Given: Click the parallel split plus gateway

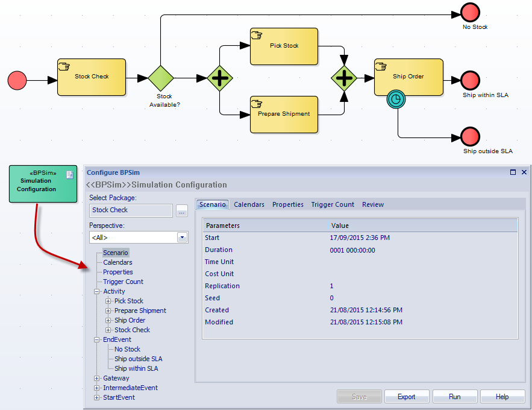Looking at the screenshot, I should pyautogui.click(x=220, y=78).
